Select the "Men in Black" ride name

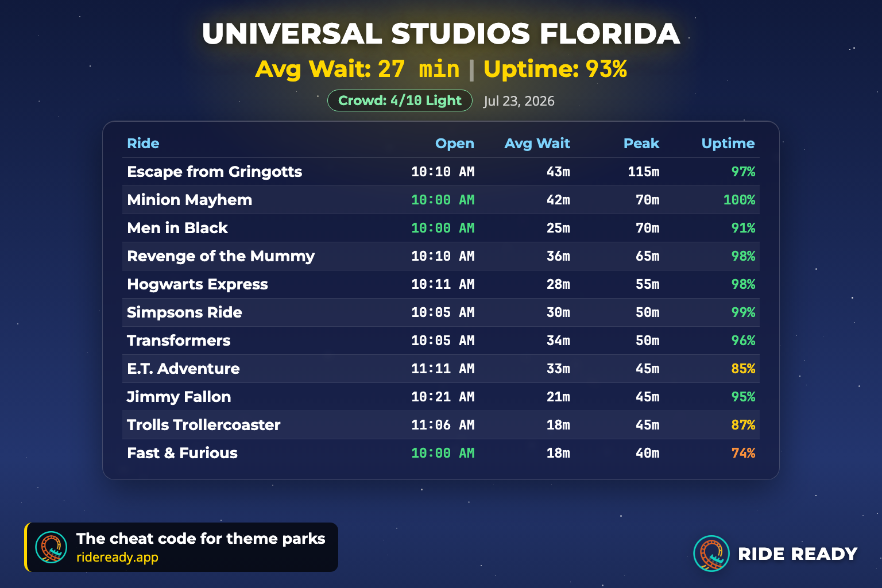[x=177, y=228]
